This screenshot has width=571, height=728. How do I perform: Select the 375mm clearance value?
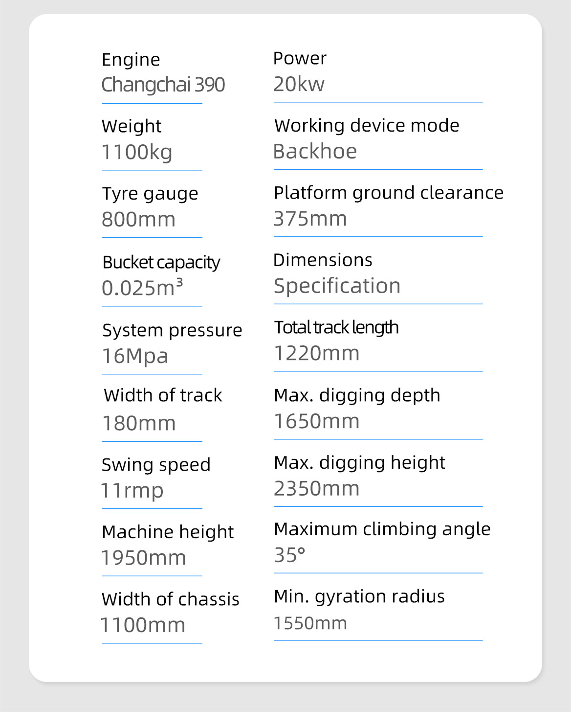310,219
